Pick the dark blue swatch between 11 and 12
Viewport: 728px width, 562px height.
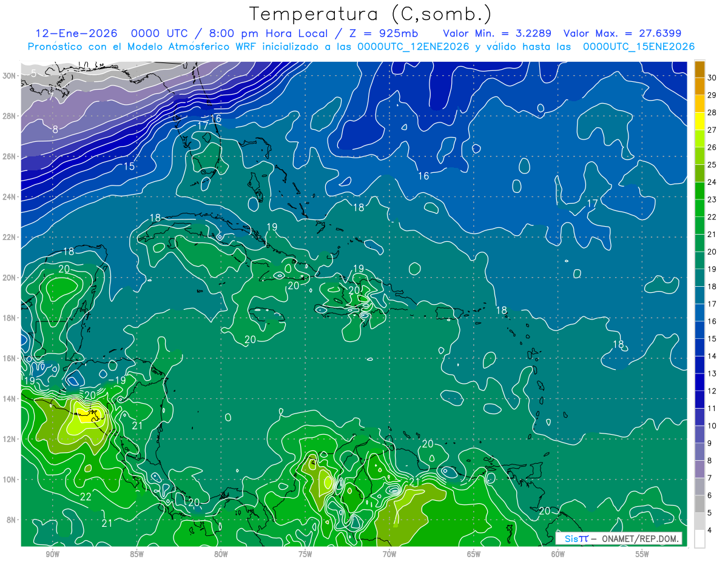point(699,399)
